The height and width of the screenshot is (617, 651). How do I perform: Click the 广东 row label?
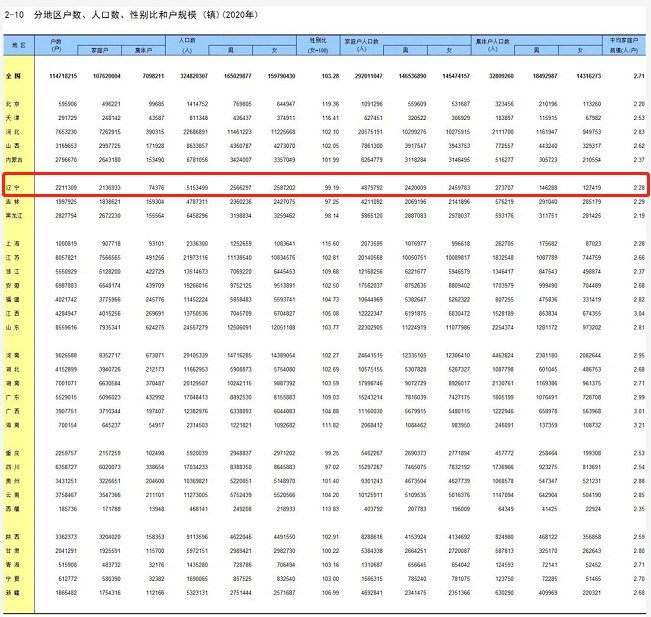[x=13, y=397]
